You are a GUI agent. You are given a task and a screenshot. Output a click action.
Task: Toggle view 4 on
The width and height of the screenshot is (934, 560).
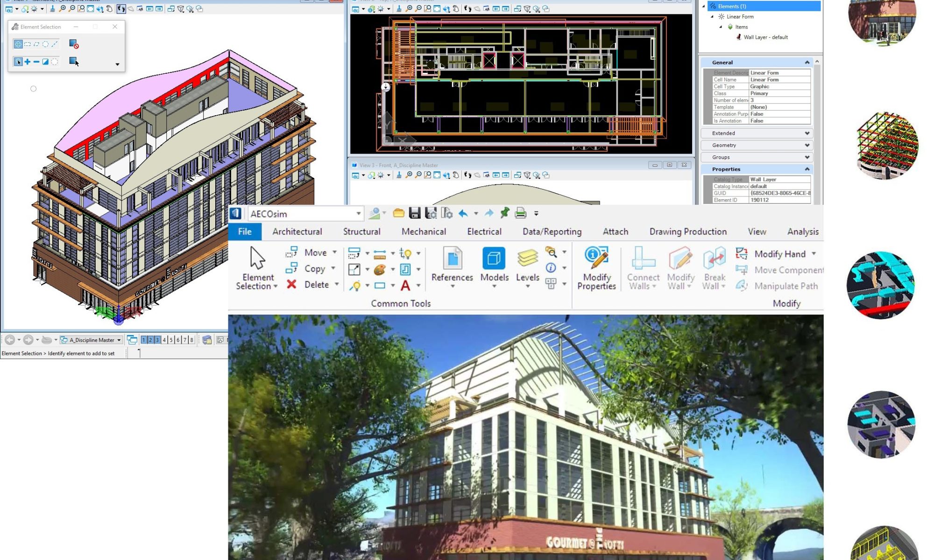[164, 340]
